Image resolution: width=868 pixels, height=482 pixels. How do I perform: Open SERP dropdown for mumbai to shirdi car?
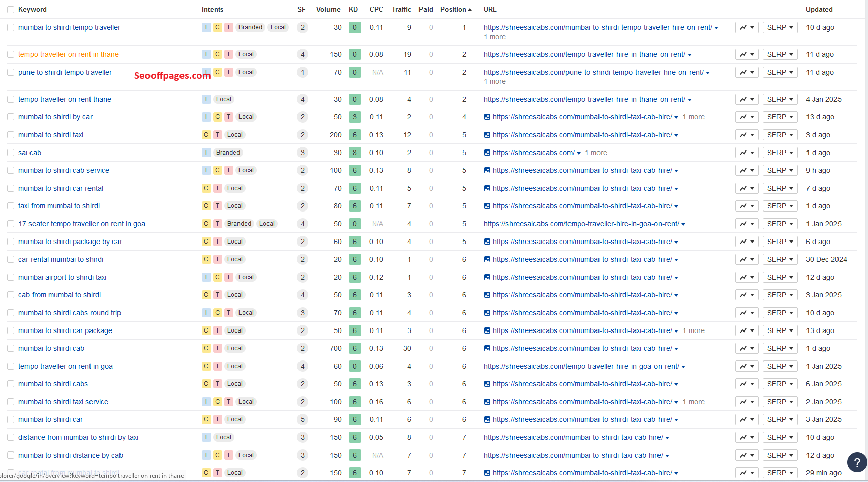point(780,419)
